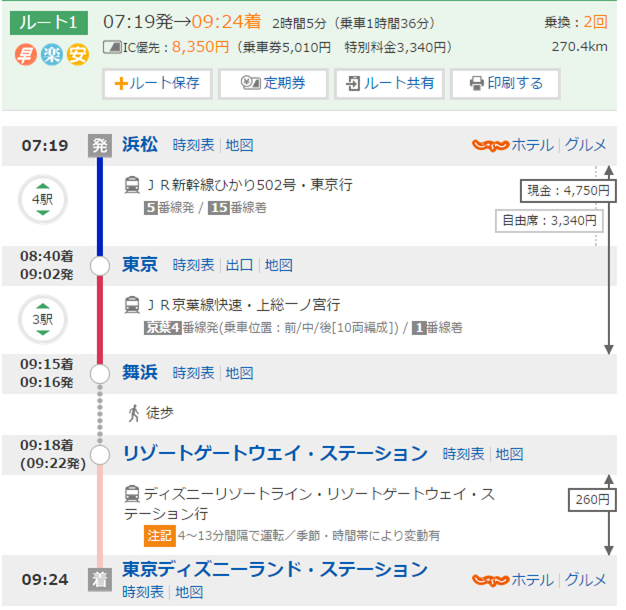The width and height of the screenshot is (626, 610).
Task: Click the train icon beside JR京葉線快速
Action: click(132, 305)
